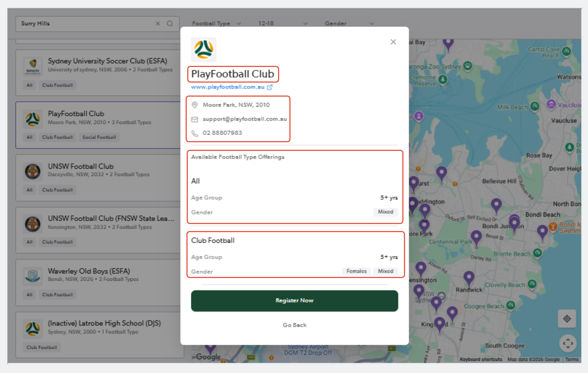Click the map pin near Randwick
The height and width of the screenshot is (373, 588).
(x=469, y=278)
